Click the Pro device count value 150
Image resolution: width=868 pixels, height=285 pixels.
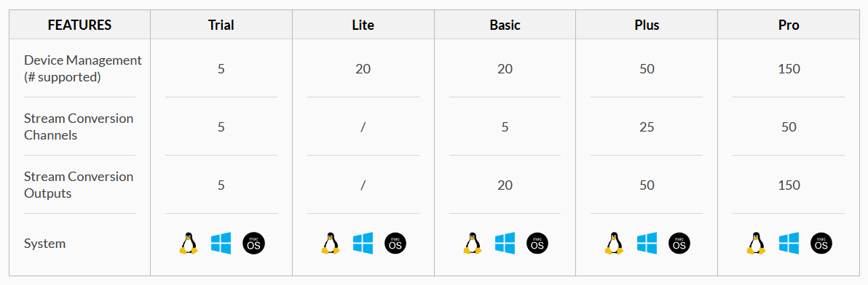coord(789,69)
